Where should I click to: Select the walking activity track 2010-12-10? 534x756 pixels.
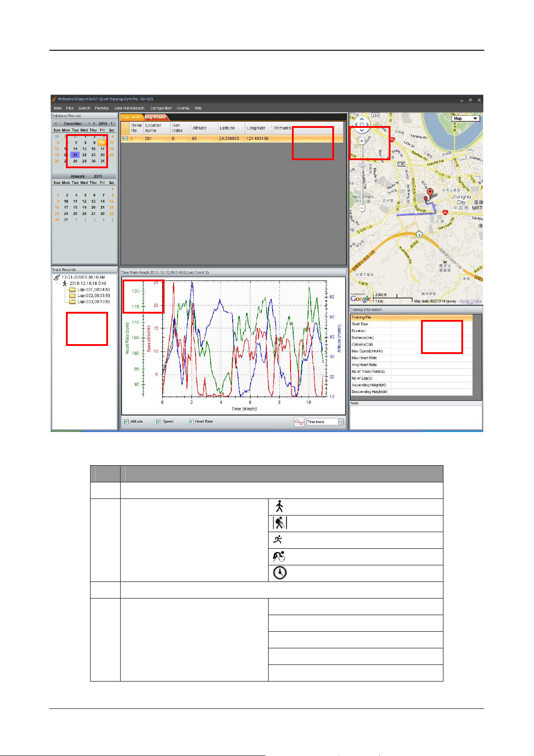pyautogui.click(x=87, y=284)
